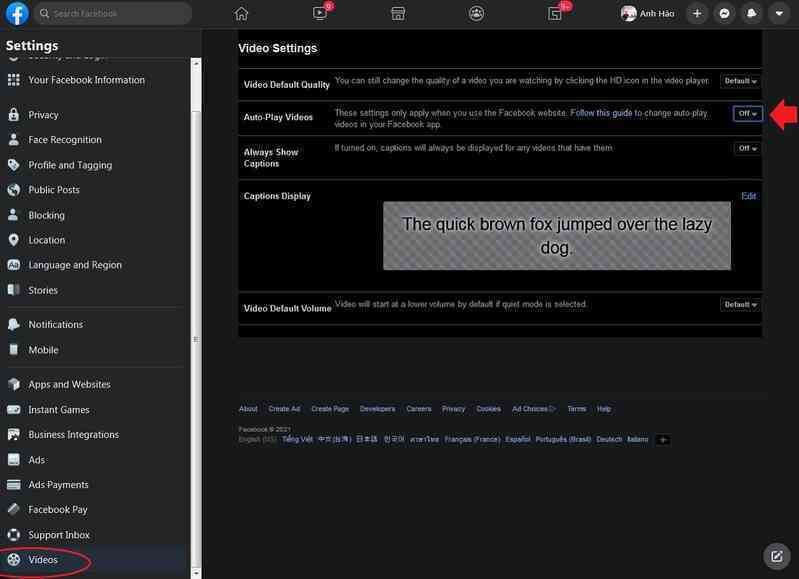
Task: Click the Anh Hào profile avatar
Action: tap(628, 14)
